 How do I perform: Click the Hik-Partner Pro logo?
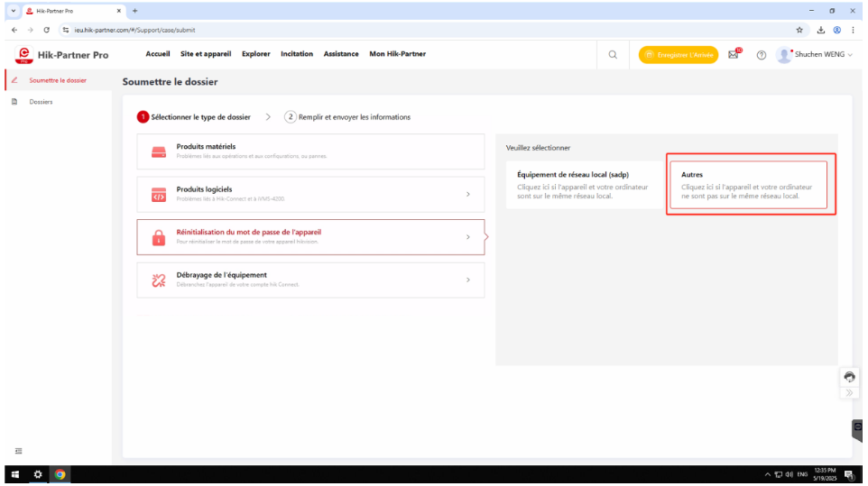[x=61, y=55]
